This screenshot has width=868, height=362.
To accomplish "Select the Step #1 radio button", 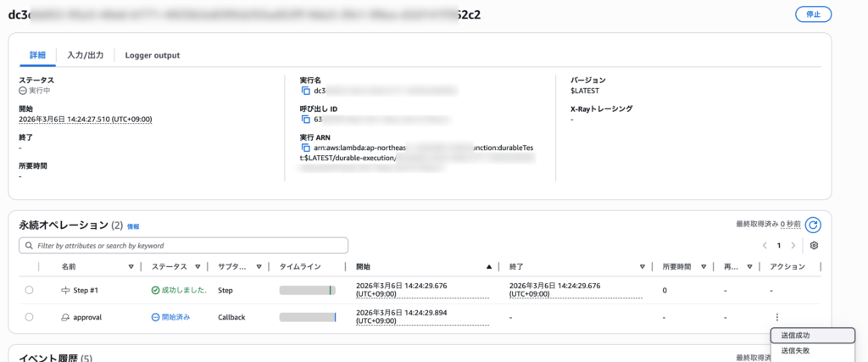I will tap(29, 290).
